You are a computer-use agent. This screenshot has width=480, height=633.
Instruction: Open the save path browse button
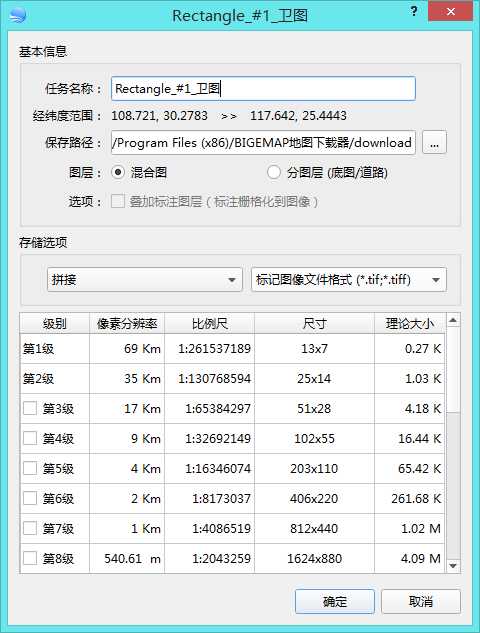[x=434, y=142]
